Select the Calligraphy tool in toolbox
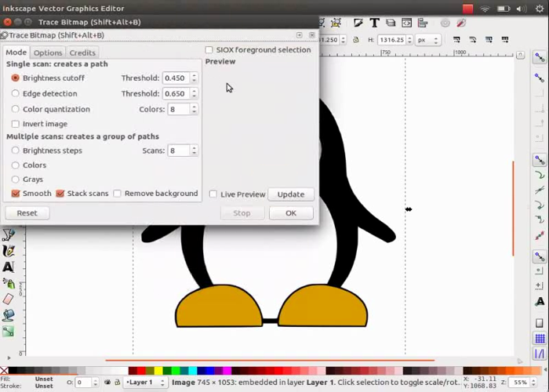The width and height of the screenshot is (549, 392). tap(9, 251)
